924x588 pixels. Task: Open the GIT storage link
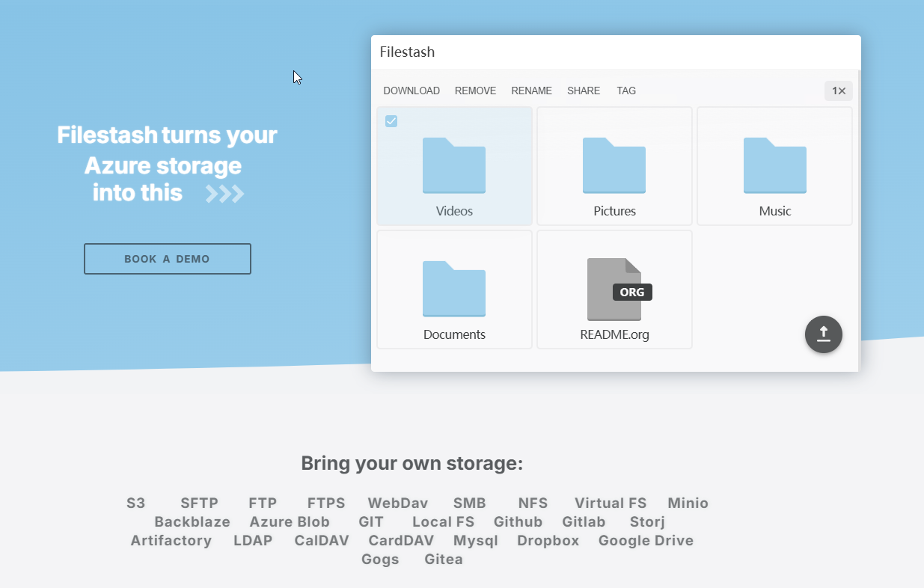click(371, 521)
